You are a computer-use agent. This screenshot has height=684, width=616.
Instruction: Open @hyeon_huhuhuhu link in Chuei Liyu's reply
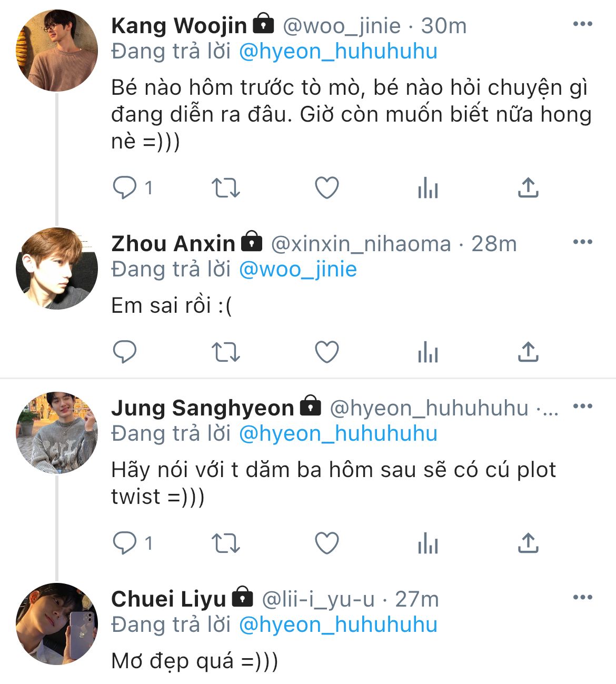tap(338, 625)
